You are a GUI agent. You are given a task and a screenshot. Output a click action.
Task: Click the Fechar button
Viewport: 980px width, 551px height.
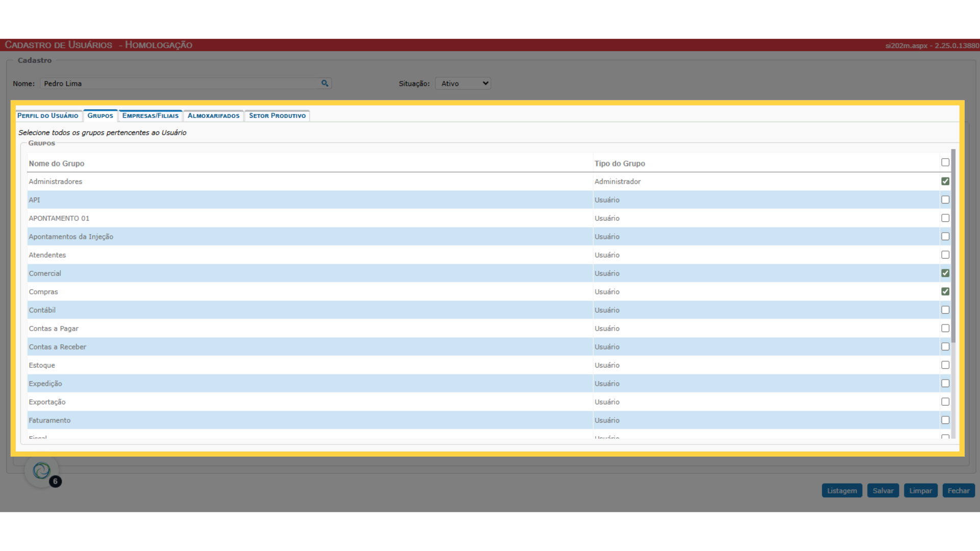959,491
